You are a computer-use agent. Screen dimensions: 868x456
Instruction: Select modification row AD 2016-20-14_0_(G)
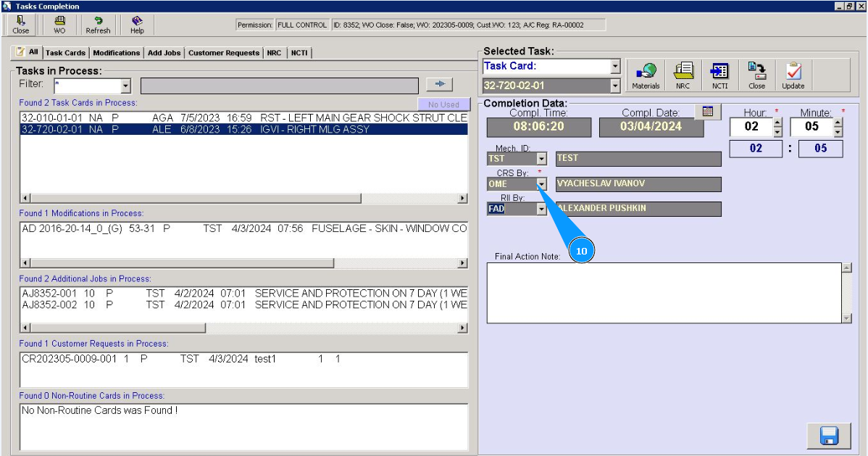tap(244, 228)
